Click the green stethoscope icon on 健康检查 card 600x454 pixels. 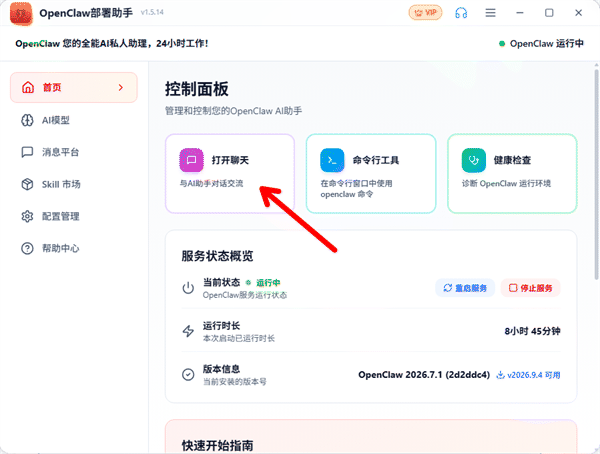coord(474,160)
